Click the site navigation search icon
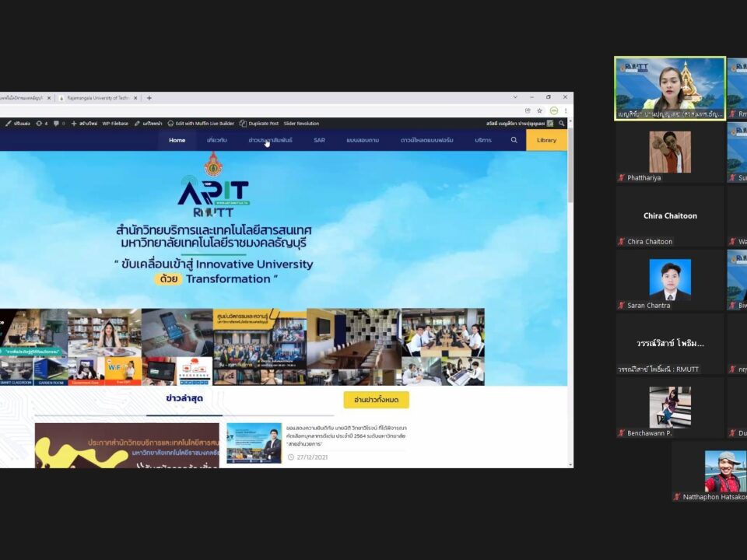Viewport: 747px width, 560px height. 514,140
